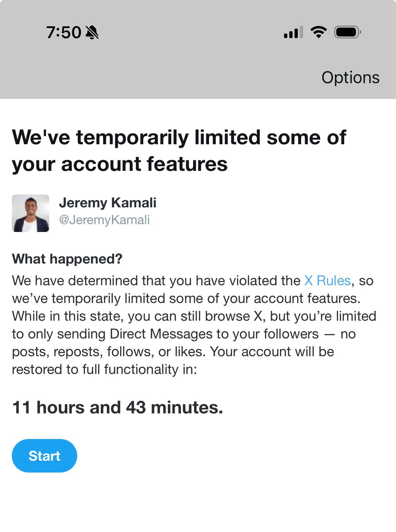The height and width of the screenshot is (532, 396).
Task: Tap the silent mode bell icon
Action: (x=92, y=33)
